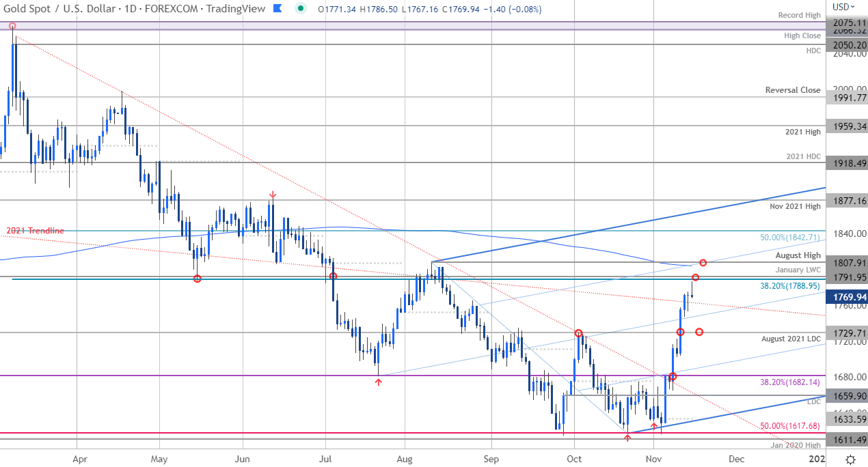Select the Nov 2021 High annotation text
Viewport: 868px width, 467px height.
coord(795,206)
